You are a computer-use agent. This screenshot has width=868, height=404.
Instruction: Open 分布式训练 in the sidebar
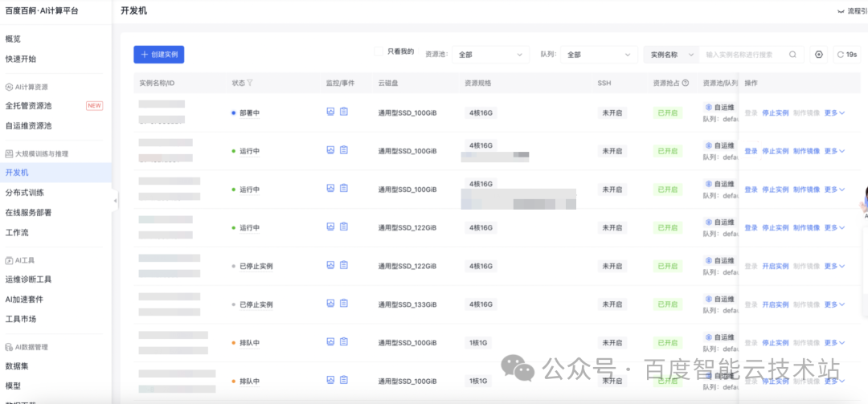point(25,193)
